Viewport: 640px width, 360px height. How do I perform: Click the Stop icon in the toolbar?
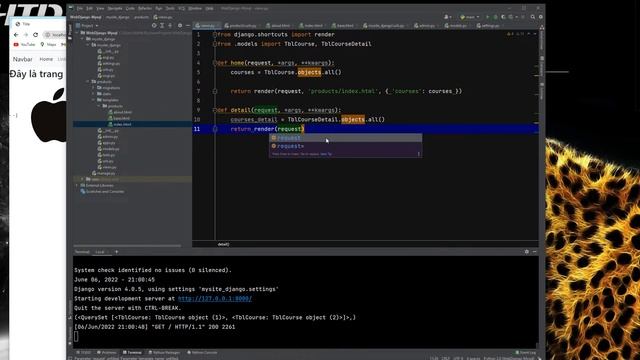click(x=523, y=17)
